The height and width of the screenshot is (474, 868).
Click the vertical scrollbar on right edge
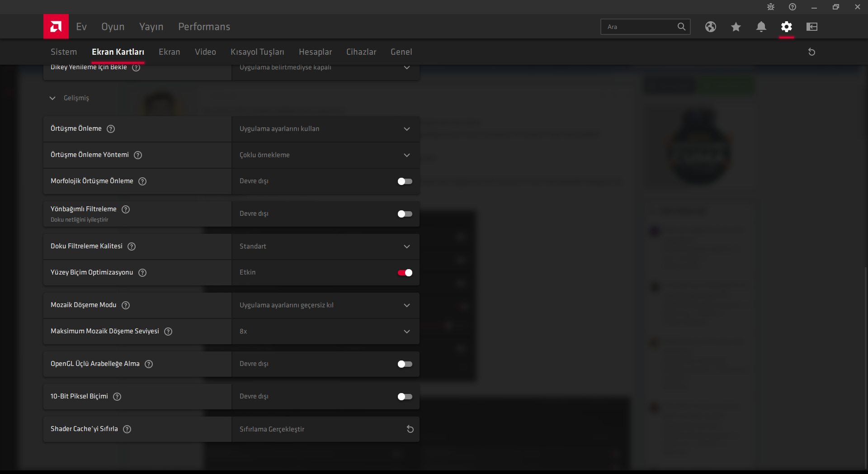(x=866, y=369)
